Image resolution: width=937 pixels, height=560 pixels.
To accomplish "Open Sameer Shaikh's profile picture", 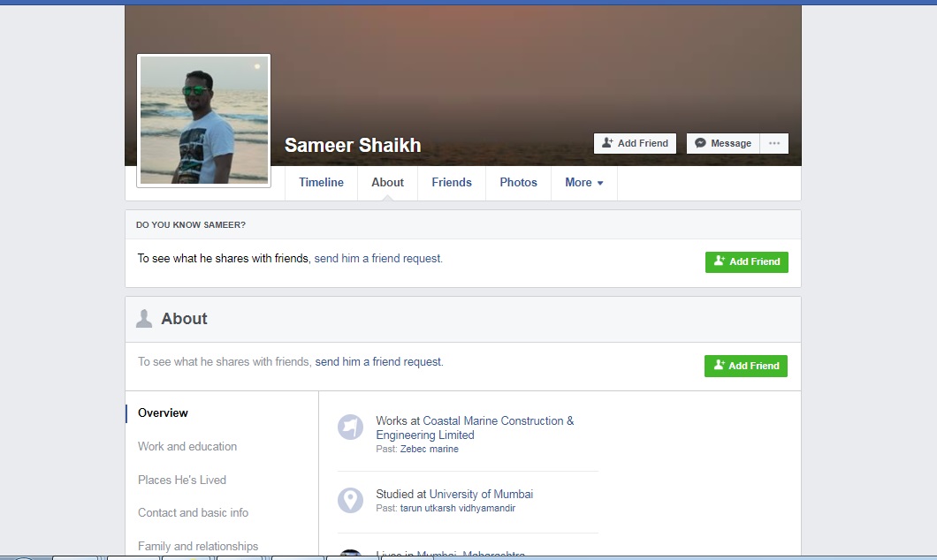I will pos(204,120).
